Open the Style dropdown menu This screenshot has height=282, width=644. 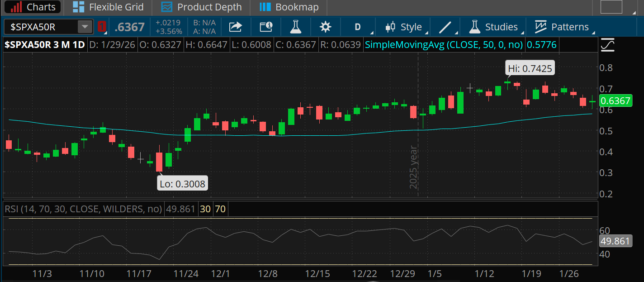404,27
